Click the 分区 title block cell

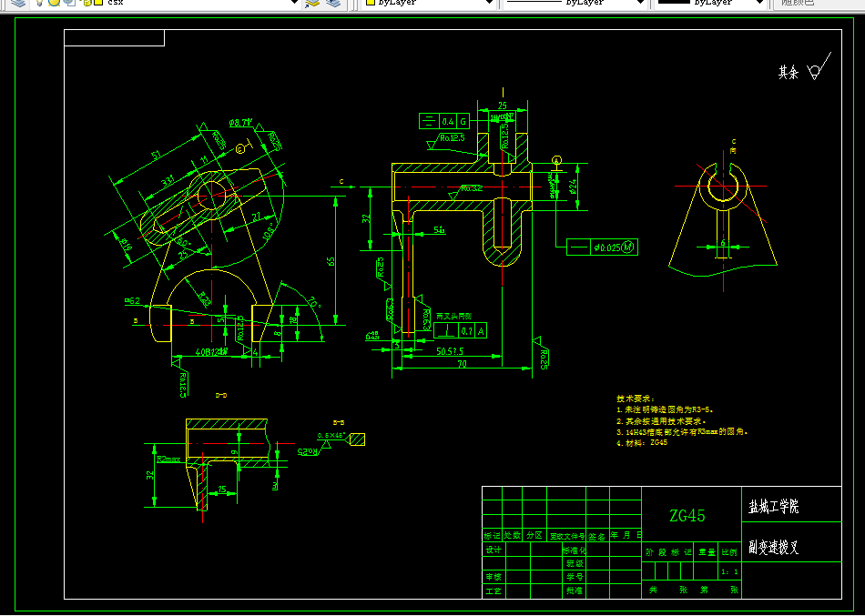coord(534,536)
